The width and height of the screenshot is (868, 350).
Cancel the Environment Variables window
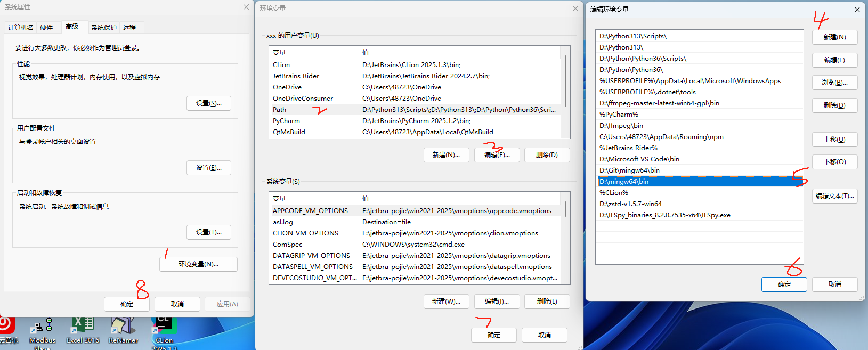545,335
